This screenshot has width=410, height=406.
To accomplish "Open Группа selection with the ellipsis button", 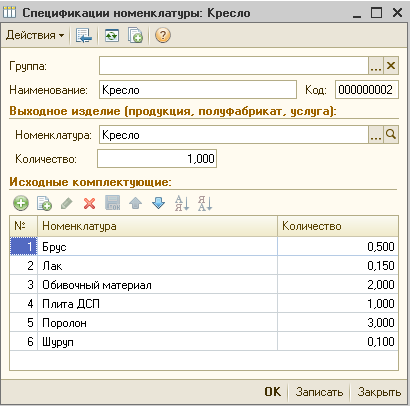I will coord(376,65).
